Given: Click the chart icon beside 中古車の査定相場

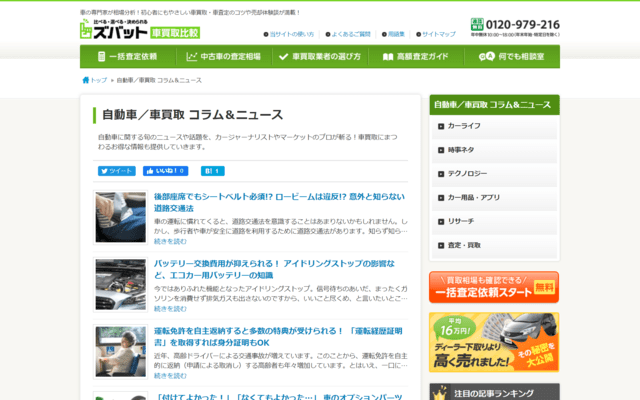Looking at the screenshot, I should (191, 57).
